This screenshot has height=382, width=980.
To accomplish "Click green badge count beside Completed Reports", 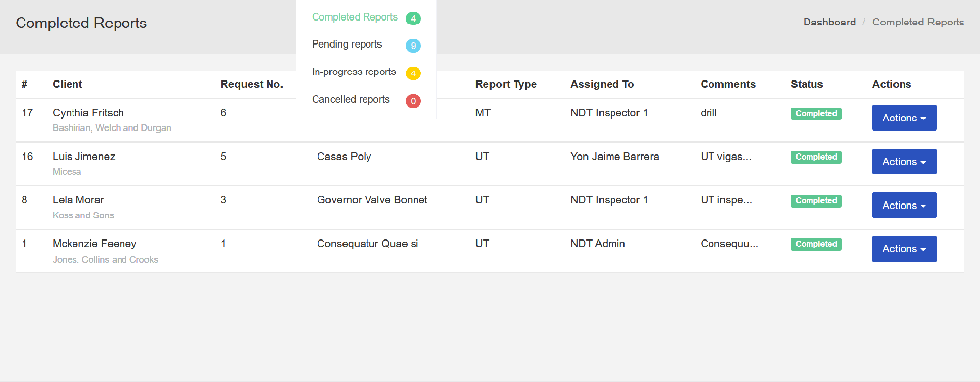I will 414,18.
